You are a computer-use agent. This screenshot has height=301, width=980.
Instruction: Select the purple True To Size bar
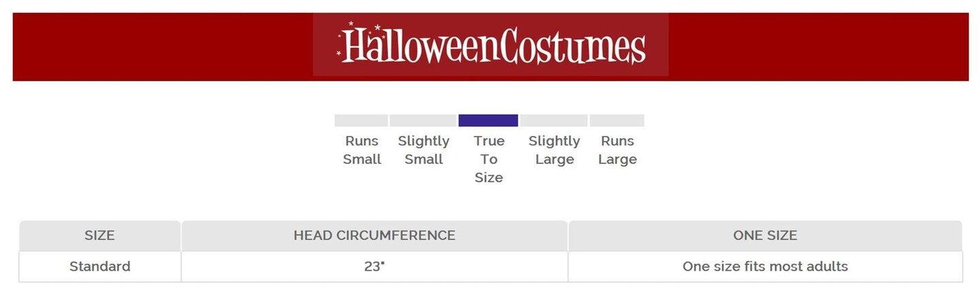[488, 121]
